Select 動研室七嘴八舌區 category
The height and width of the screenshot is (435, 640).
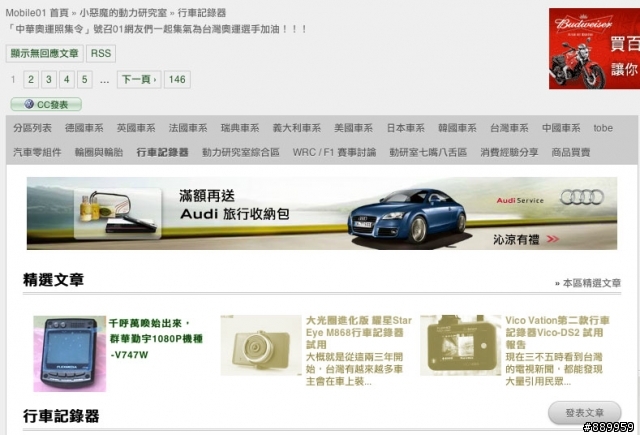pyautogui.click(x=428, y=152)
